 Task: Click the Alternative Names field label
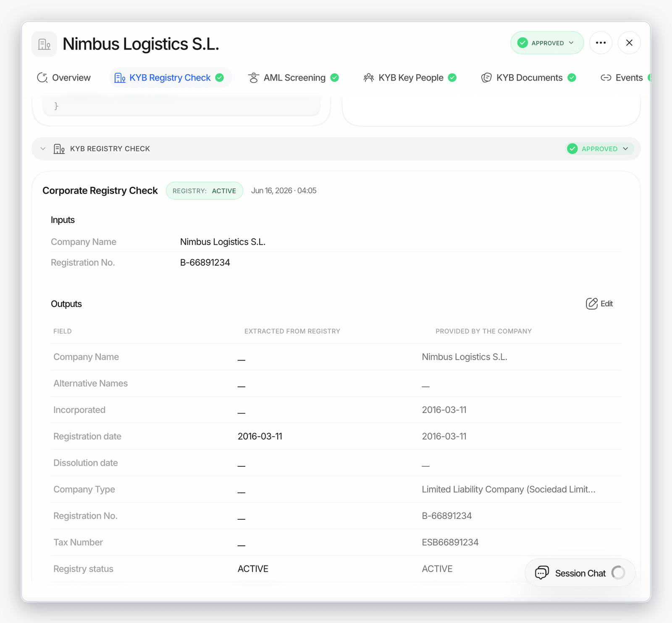[90, 383]
